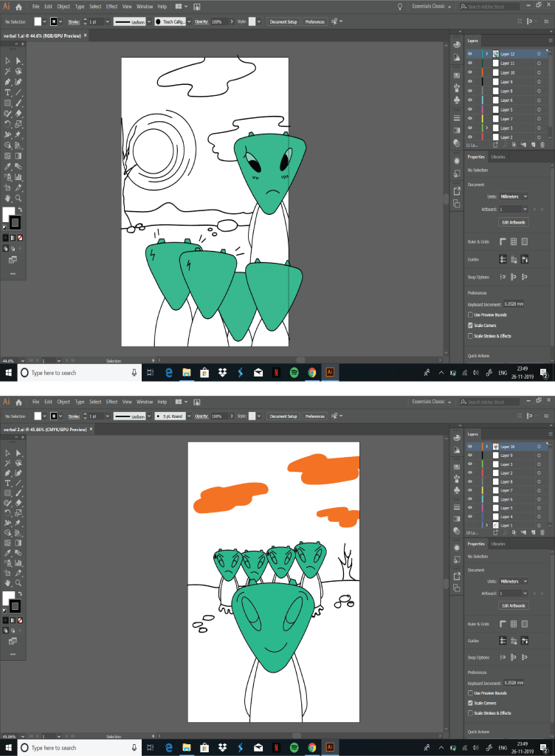Choose the Magic Wand tool in verbal 1.ai
This screenshot has height=756, width=555.
point(8,71)
